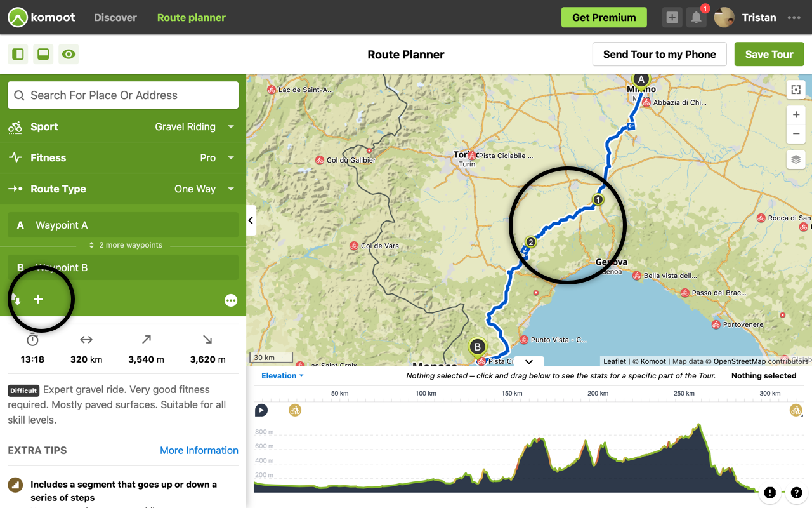Open the Elevation profile dropdown
This screenshot has width=812, height=508.
coord(282,376)
